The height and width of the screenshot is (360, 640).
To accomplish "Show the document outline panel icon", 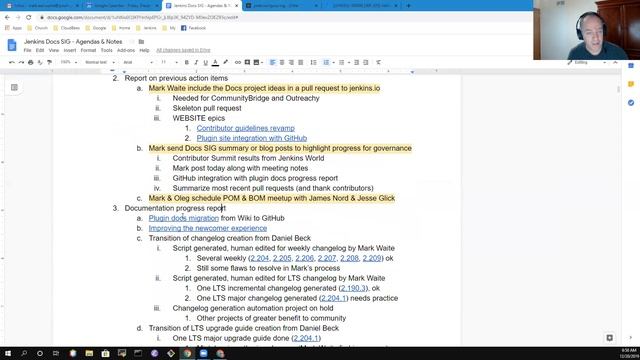I will pyautogui.click(x=14, y=87).
